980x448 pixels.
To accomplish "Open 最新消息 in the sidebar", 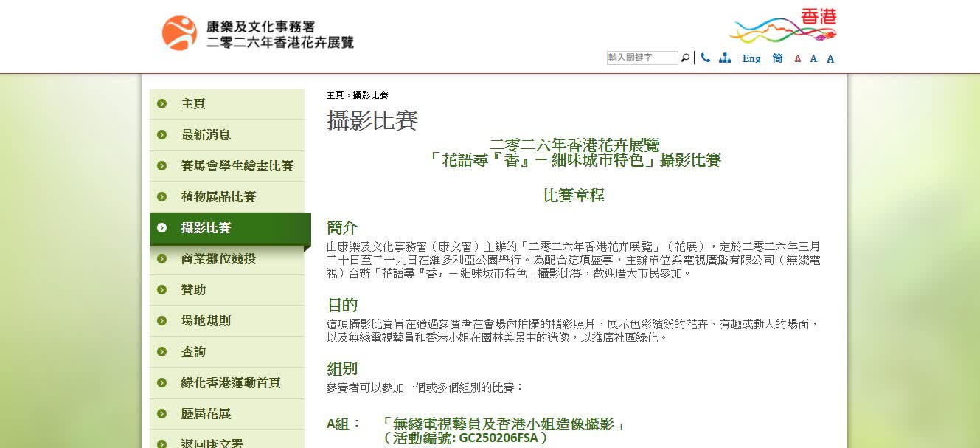I will pyautogui.click(x=206, y=135).
